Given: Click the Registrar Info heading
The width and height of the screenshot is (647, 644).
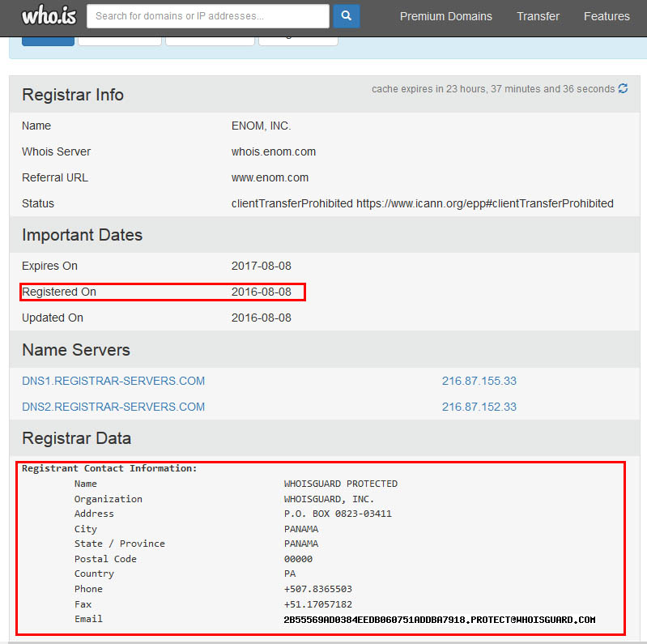Looking at the screenshot, I should coord(73,95).
